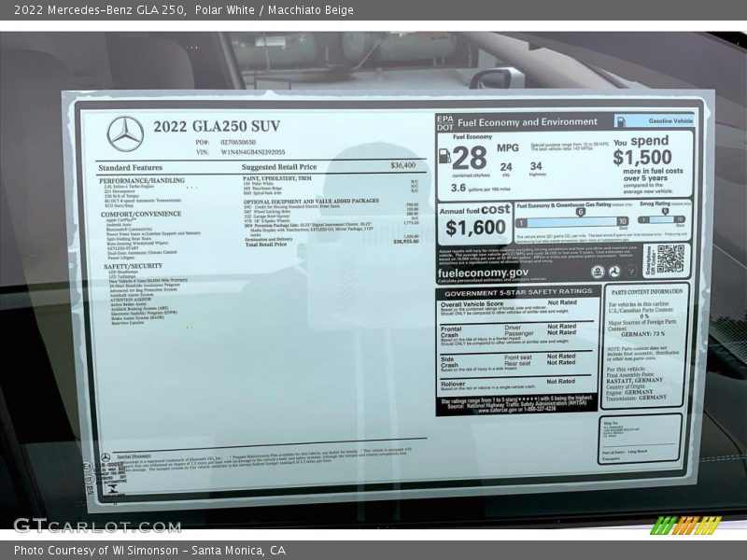Click the 'Standard Features' heading
The height and width of the screenshot is (560, 747).
tap(131, 168)
